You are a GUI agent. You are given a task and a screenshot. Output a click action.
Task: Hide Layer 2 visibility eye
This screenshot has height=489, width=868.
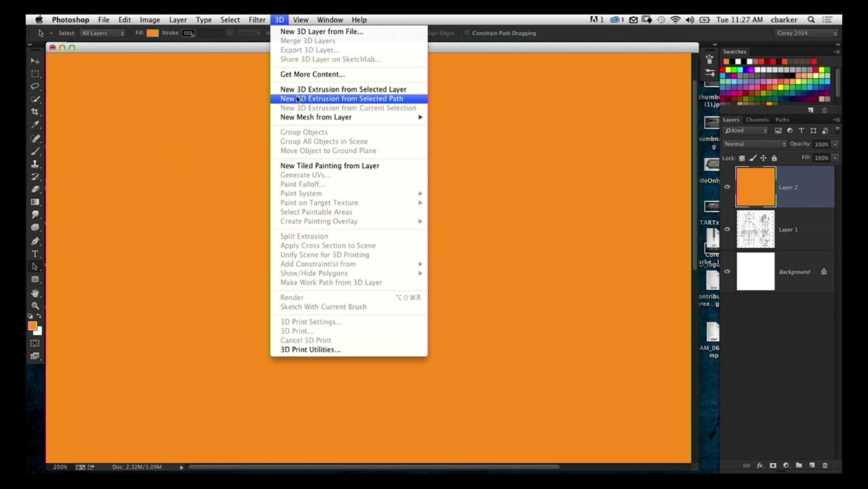point(728,187)
